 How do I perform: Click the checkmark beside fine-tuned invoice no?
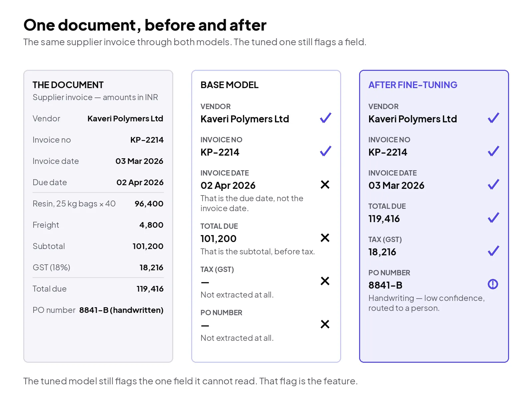[x=493, y=151]
